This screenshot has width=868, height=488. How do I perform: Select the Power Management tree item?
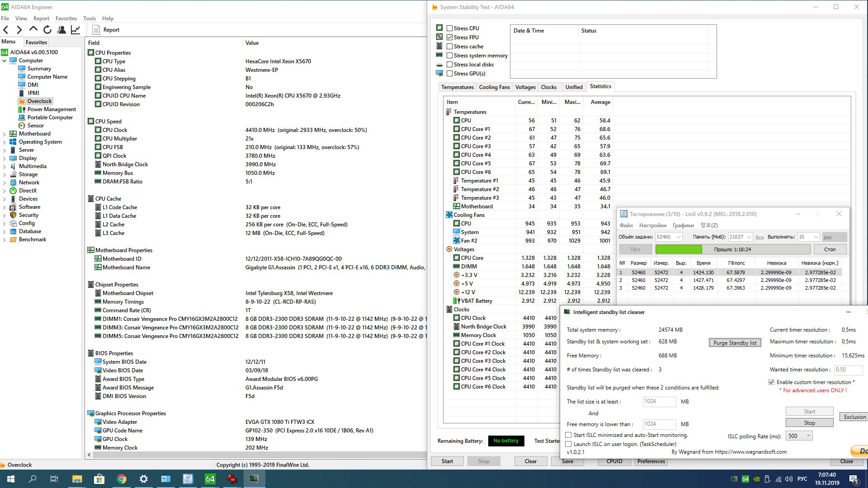click(x=52, y=109)
